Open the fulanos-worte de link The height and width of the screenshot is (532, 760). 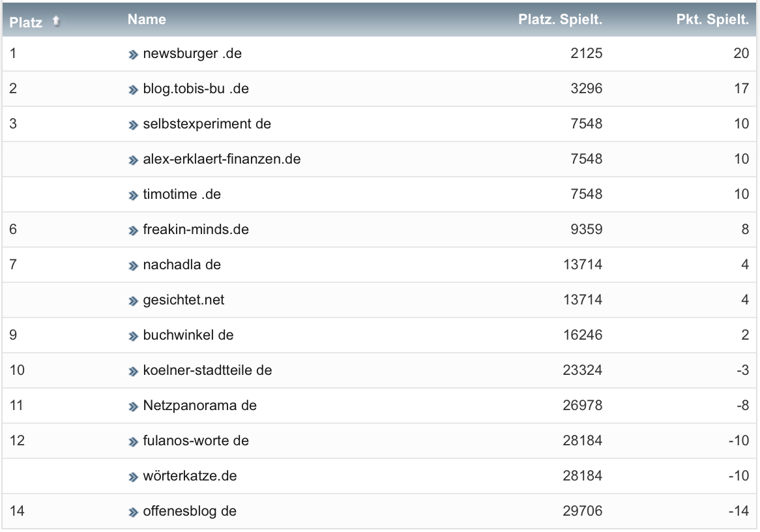[x=196, y=441]
